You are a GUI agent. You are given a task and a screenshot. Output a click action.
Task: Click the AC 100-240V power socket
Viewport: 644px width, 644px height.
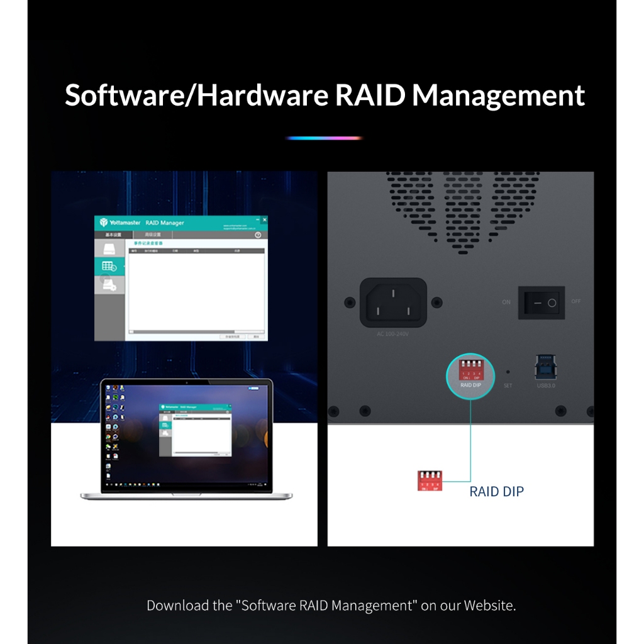(393, 302)
